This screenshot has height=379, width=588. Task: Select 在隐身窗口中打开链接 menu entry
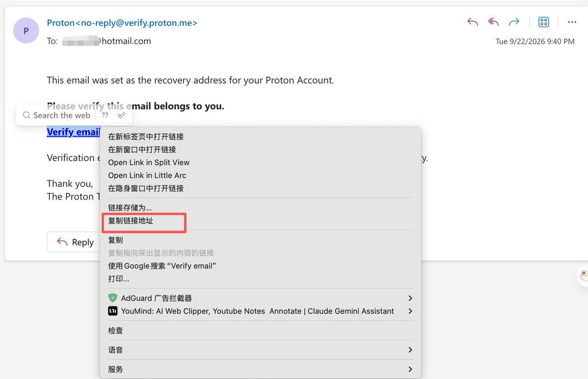pyautogui.click(x=260, y=188)
